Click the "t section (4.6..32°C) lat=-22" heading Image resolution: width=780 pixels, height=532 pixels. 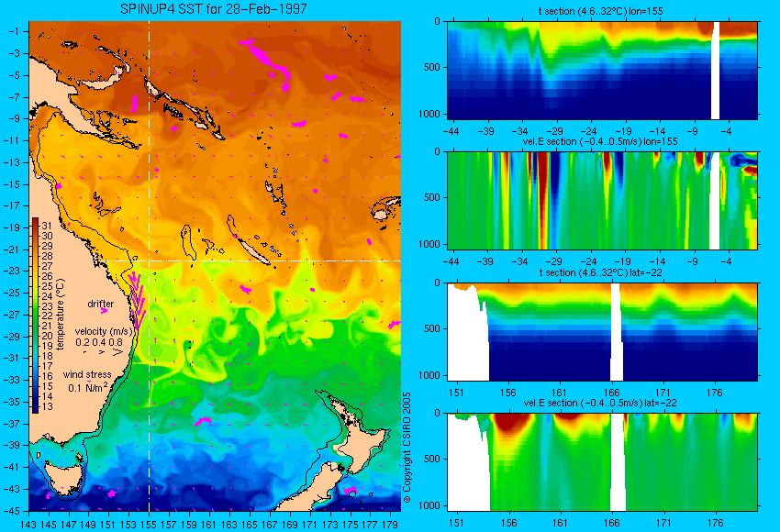(600, 273)
